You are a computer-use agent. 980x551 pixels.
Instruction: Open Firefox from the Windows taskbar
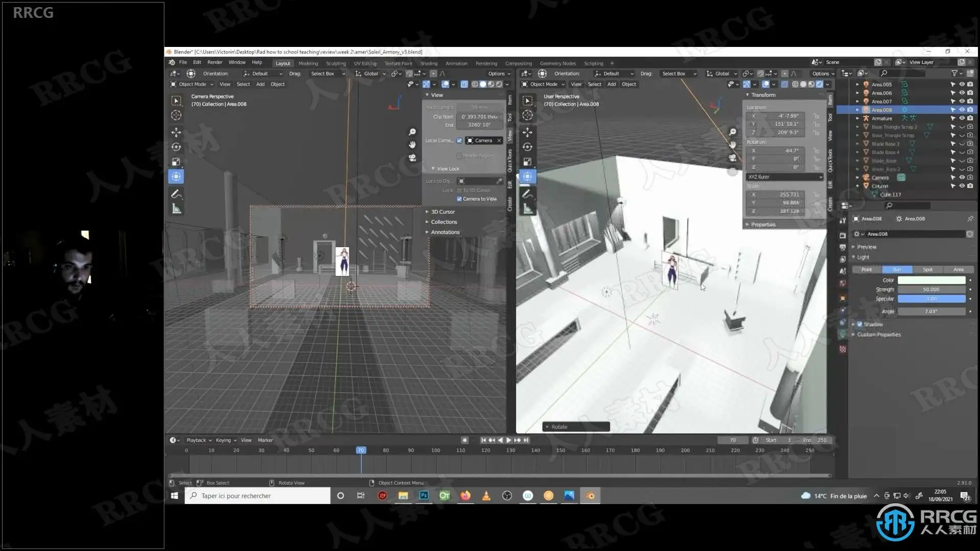point(465,495)
